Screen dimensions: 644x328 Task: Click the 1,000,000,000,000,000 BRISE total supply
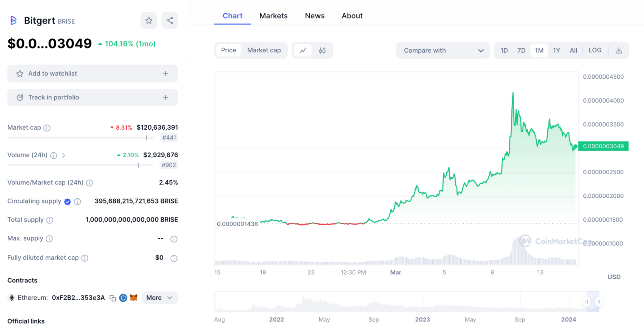pos(132,220)
